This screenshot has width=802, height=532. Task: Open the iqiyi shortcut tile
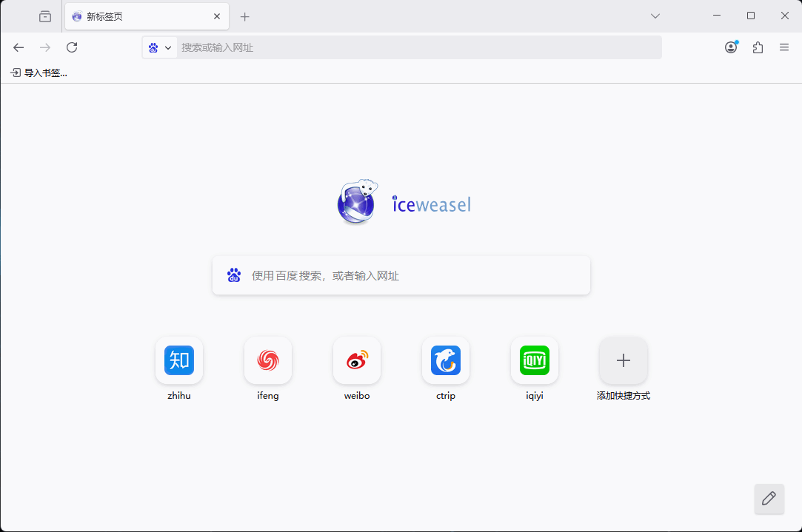(535, 360)
